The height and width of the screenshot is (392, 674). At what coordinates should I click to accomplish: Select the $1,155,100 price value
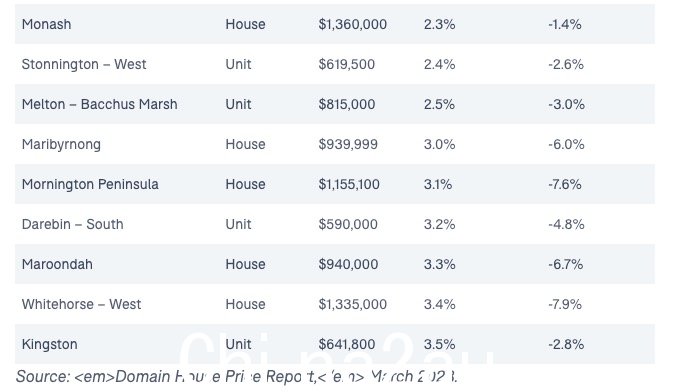[349, 184]
